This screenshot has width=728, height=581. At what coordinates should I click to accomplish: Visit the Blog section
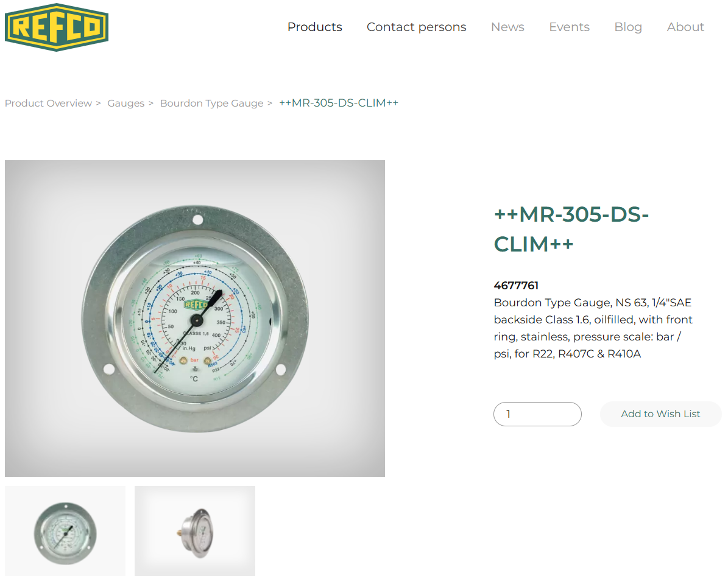point(628,27)
